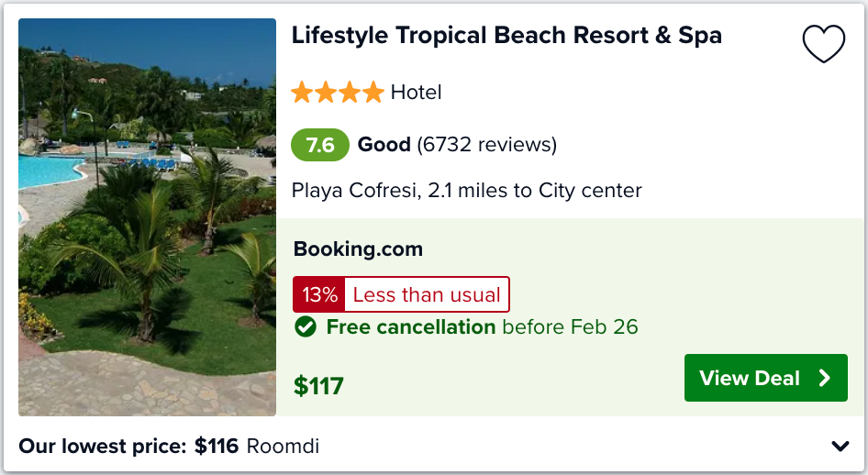Image resolution: width=868 pixels, height=475 pixels.
Task: Click the green checkmark beside Free cancellation
Action: pos(305,326)
